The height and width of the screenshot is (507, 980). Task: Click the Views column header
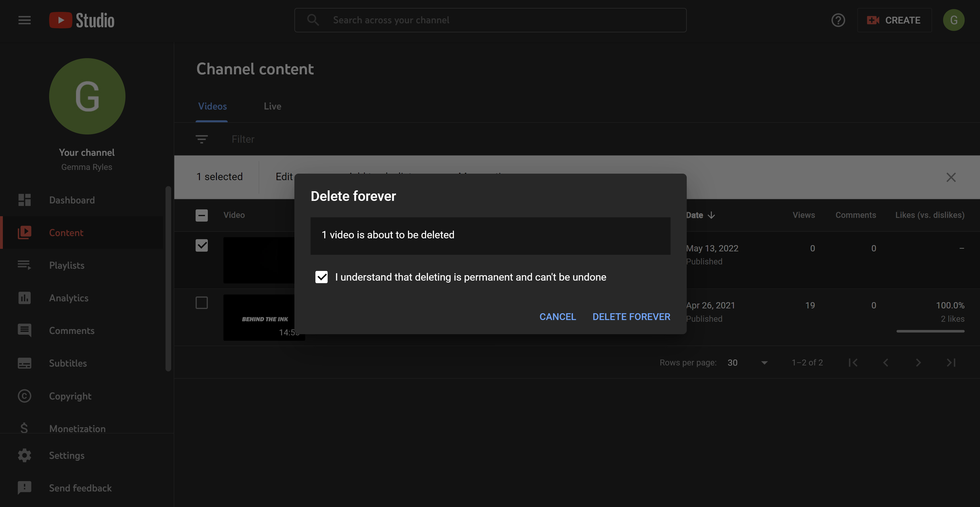point(803,215)
